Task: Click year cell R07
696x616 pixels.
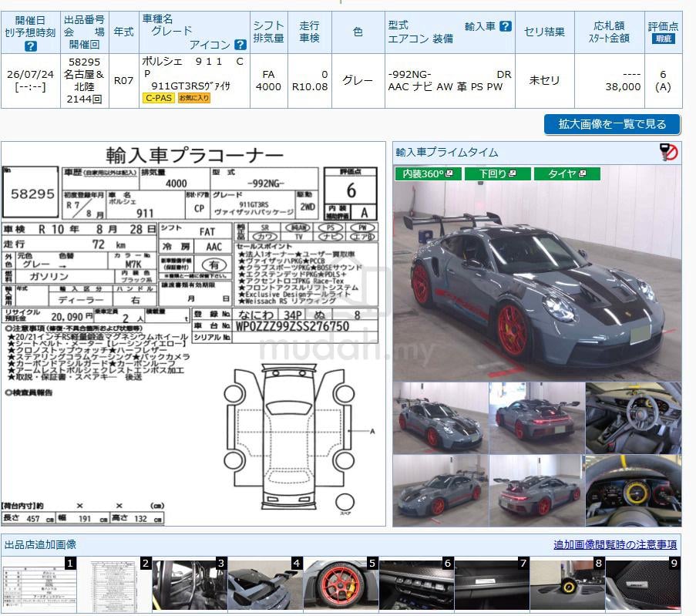Action: pyautogui.click(x=123, y=80)
